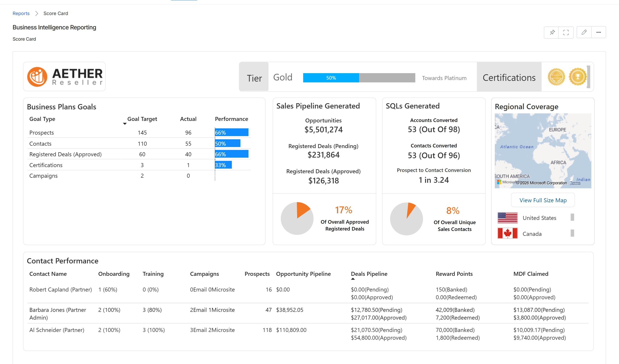Select the Certifications goal row
Viewport: 619px width, 364px height.
point(139,165)
